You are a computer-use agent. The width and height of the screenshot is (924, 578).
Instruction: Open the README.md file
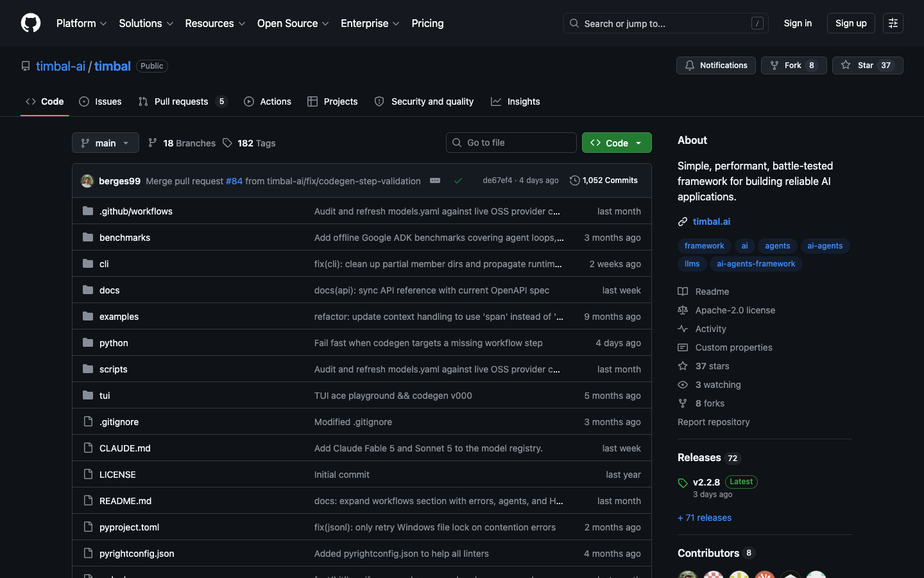point(126,501)
